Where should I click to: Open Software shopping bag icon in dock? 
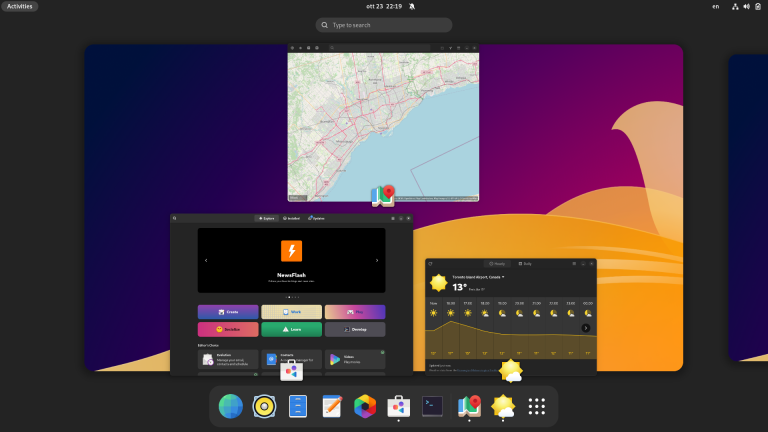(398, 406)
